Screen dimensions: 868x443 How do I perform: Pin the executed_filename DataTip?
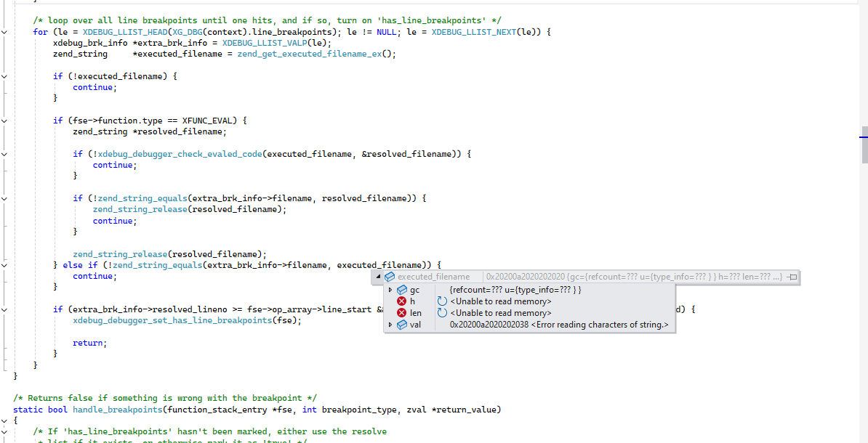point(792,277)
